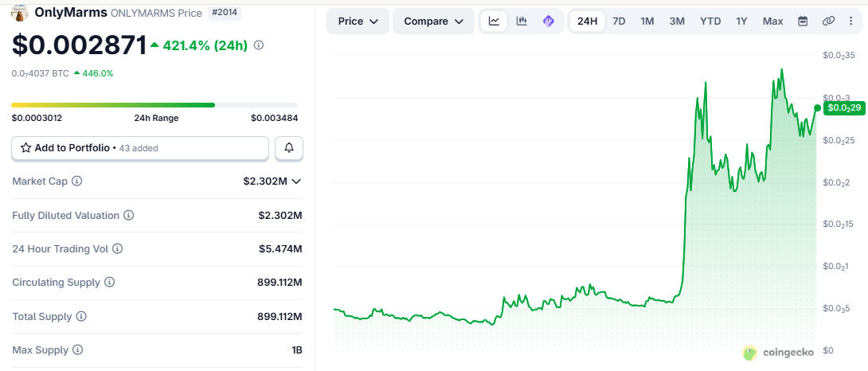Click the $5.474M trading volume value
This screenshot has width=868, height=371.
pos(280,249)
